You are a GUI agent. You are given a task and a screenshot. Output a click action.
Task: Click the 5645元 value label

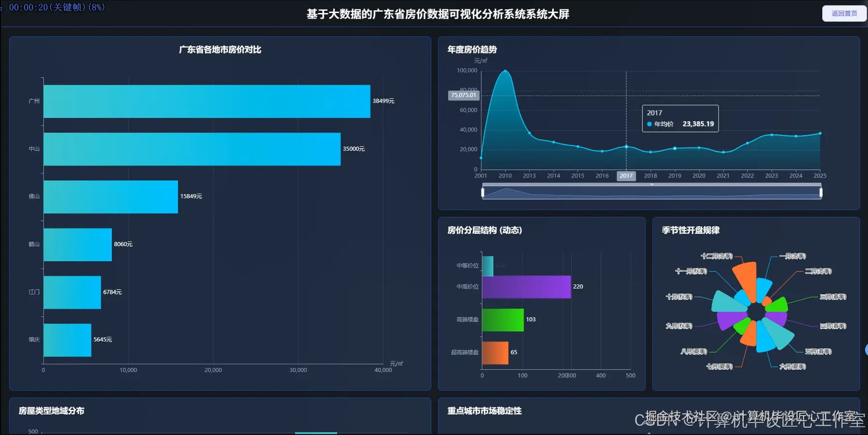(103, 339)
